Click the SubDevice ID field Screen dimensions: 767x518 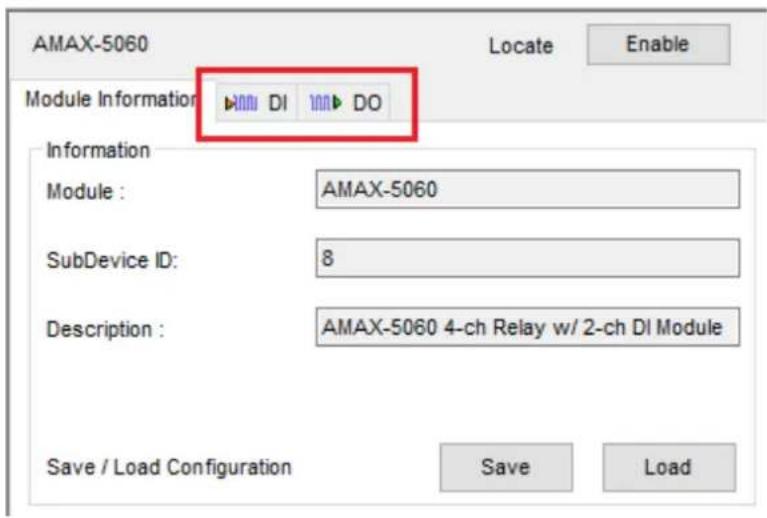527,258
